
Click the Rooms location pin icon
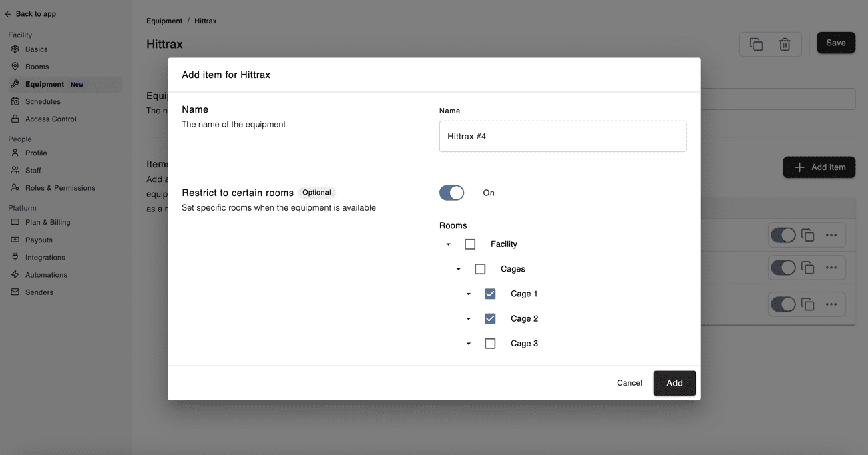click(15, 66)
